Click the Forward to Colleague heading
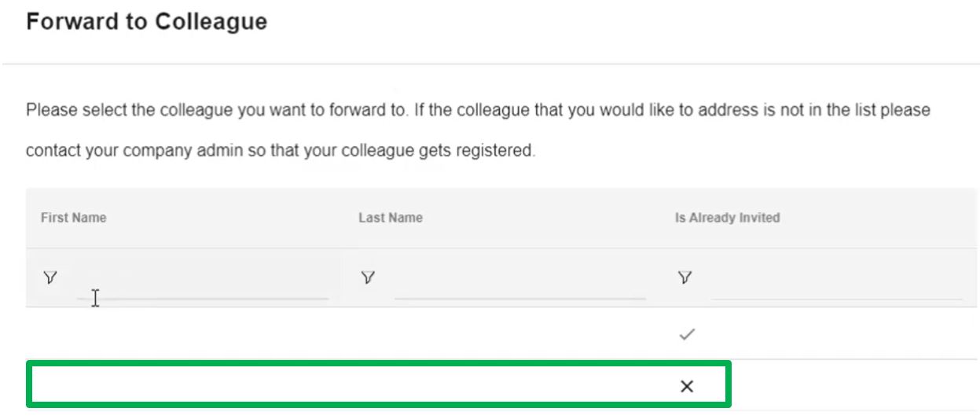Image resolution: width=980 pixels, height=419 pixels. click(147, 21)
